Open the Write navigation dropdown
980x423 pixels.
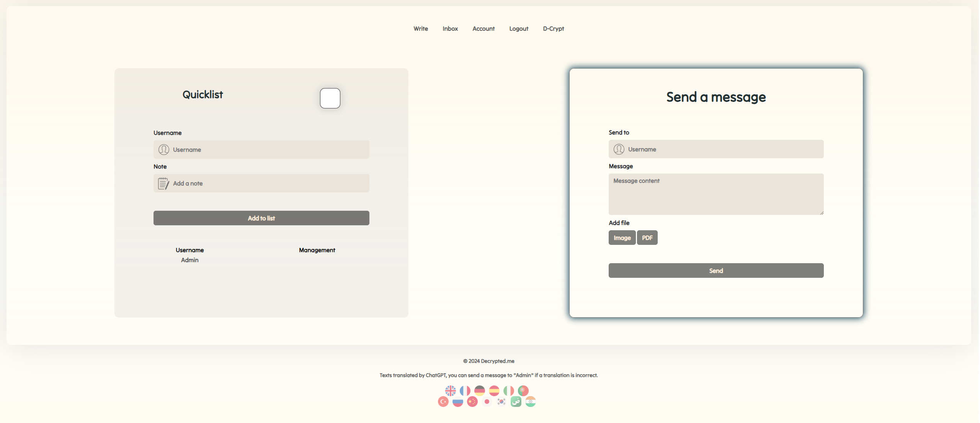pos(421,28)
